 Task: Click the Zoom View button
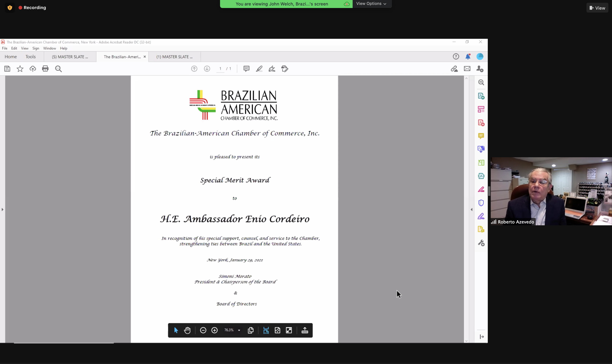click(597, 8)
